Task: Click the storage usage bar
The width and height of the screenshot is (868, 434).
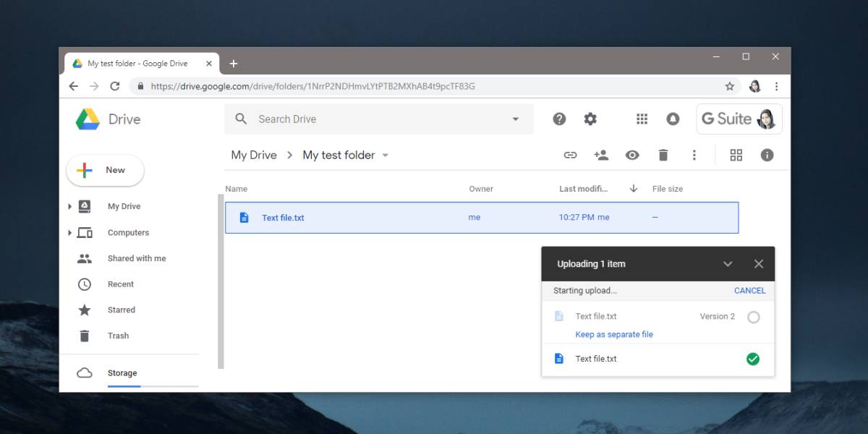Action: click(153, 386)
